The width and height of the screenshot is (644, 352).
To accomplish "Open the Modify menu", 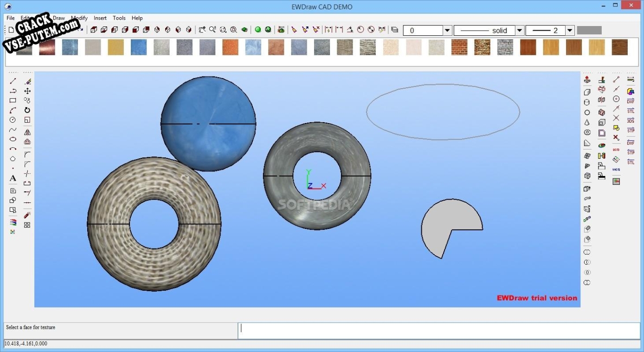I will point(79,18).
